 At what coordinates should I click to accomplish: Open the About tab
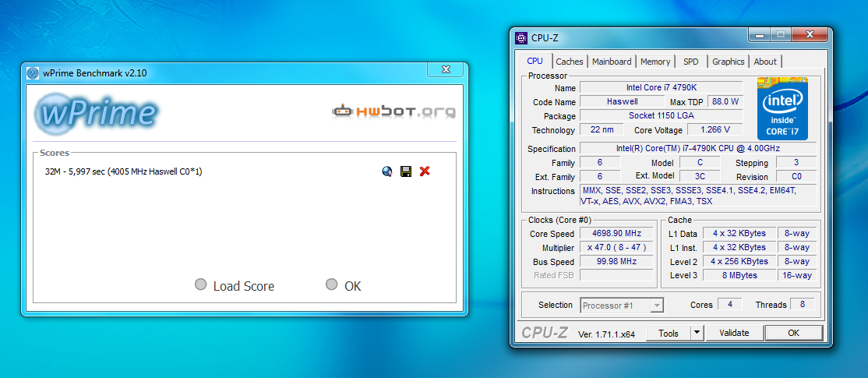pyautogui.click(x=765, y=62)
